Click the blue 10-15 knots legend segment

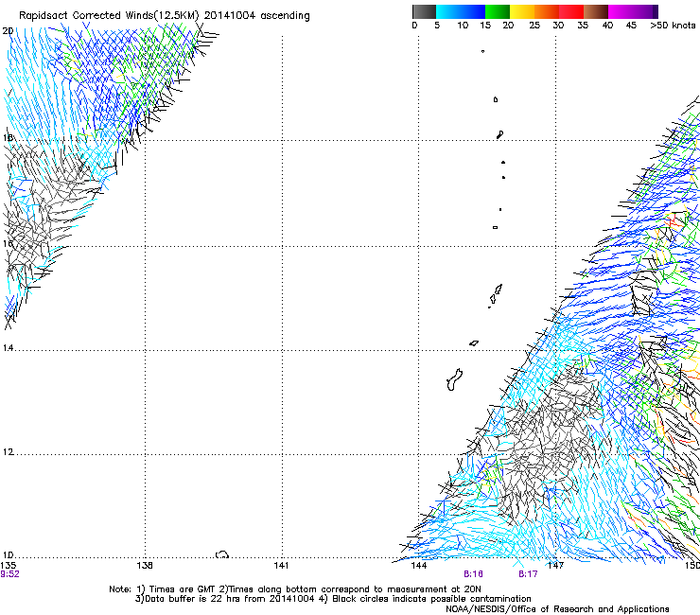tap(473, 11)
